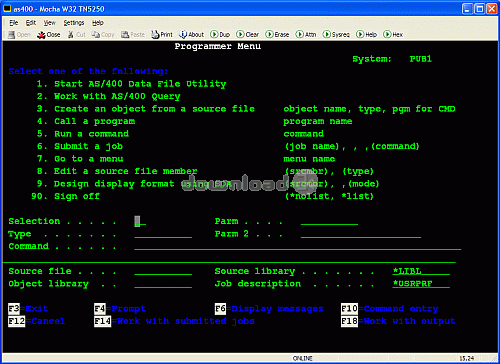The height and width of the screenshot is (364, 500).
Task: Click the Close toolbar icon
Action: pos(41,35)
